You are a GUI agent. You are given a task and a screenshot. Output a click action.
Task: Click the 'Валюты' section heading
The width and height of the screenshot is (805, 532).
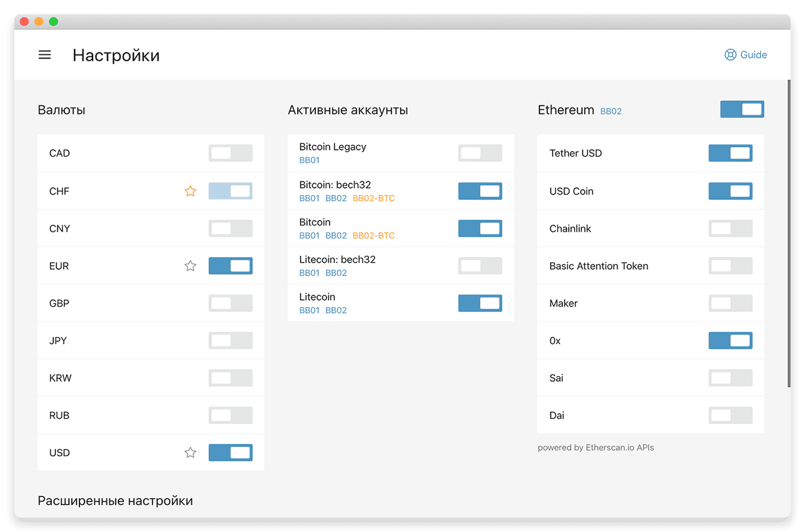pos(62,110)
